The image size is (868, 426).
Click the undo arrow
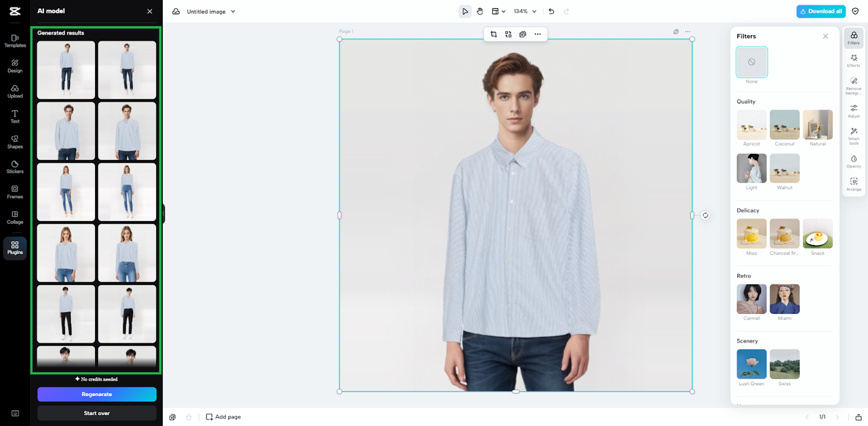coord(551,12)
